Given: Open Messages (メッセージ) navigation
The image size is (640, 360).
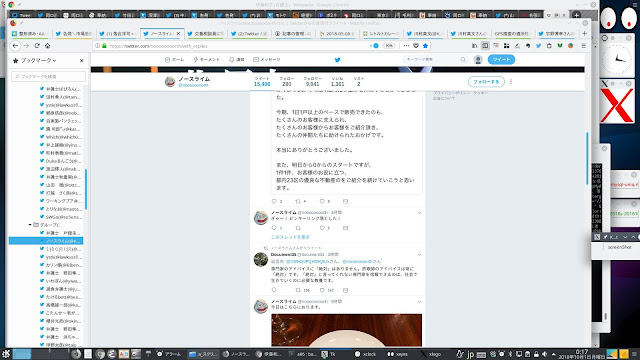Looking at the screenshot, I should pos(267,60).
